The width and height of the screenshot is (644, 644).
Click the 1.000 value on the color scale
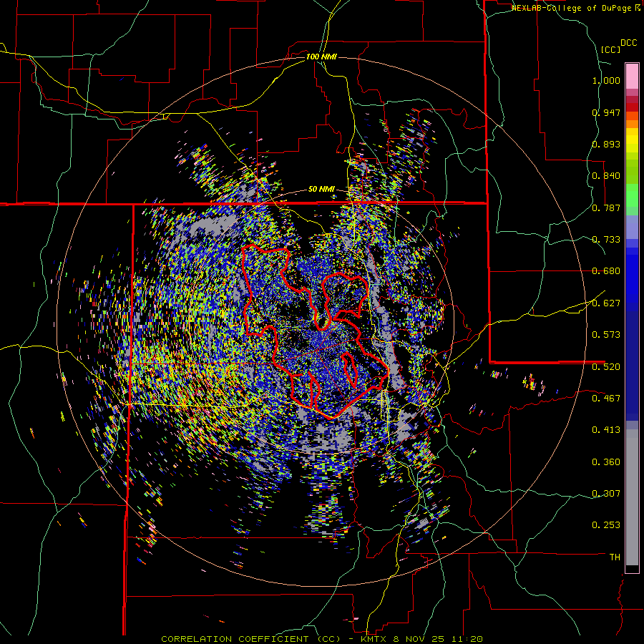[606, 81]
